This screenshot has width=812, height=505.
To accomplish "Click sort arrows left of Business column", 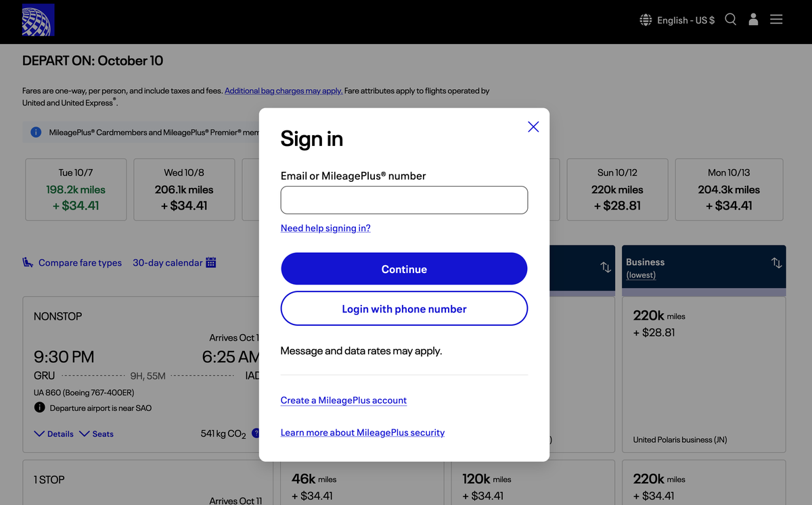I will pos(606,268).
